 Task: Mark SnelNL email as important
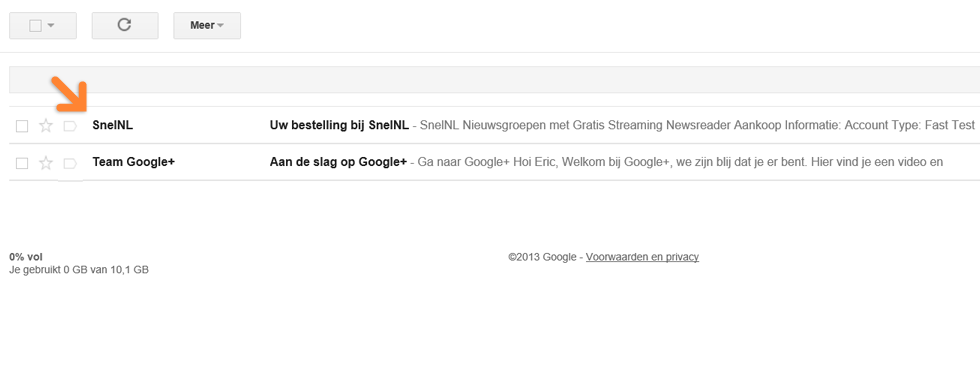(x=70, y=126)
